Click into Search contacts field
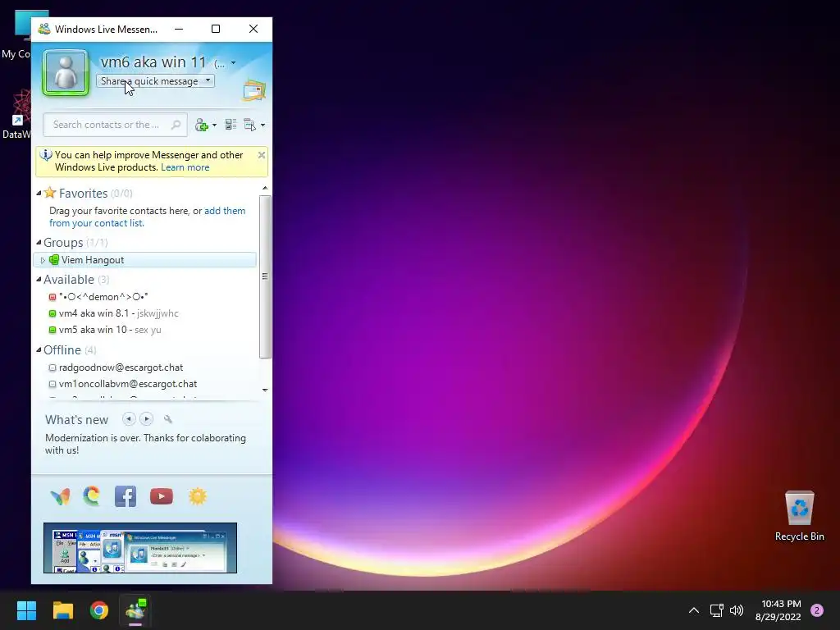Viewport: 840px width, 630px height. point(115,125)
